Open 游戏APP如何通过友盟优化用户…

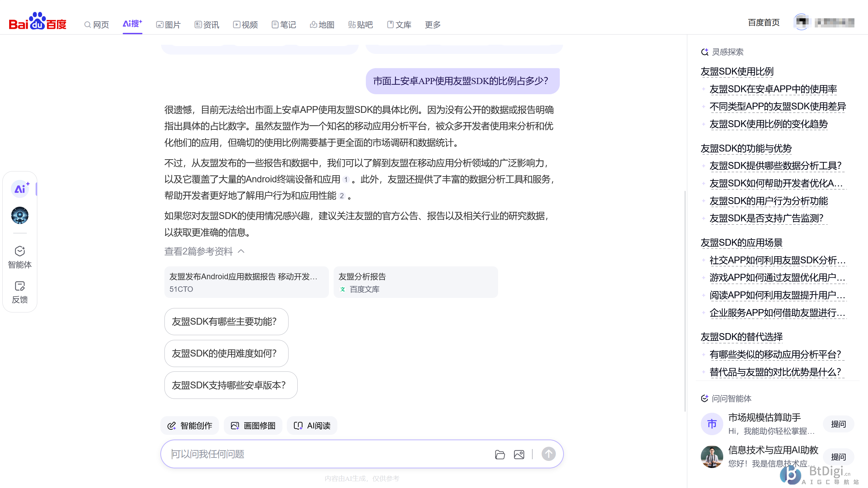pos(777,278)
